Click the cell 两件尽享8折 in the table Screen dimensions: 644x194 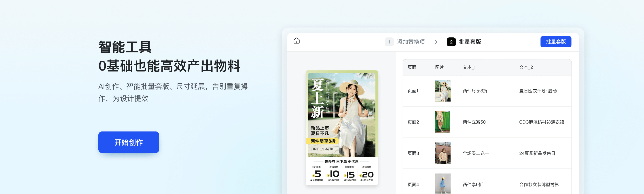tap(475, 91)
